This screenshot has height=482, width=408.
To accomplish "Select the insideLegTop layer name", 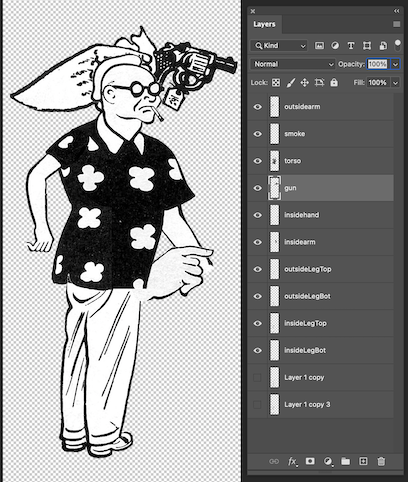I will 305,323.
